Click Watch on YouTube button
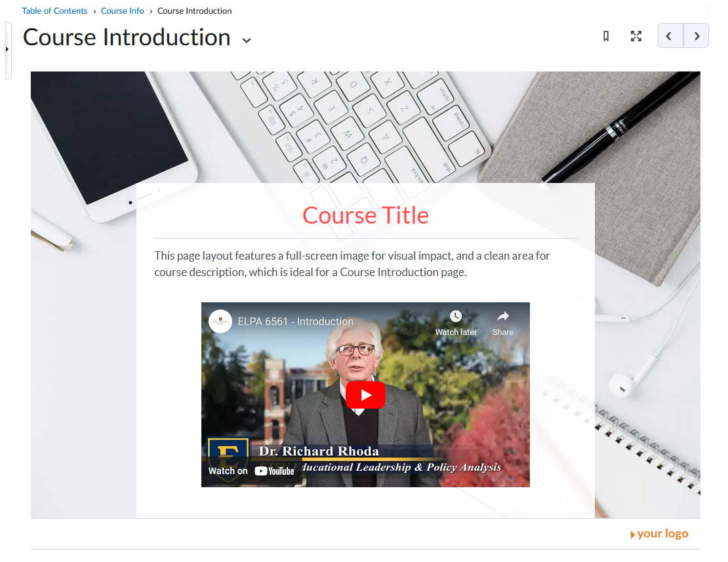 [251, 471]
